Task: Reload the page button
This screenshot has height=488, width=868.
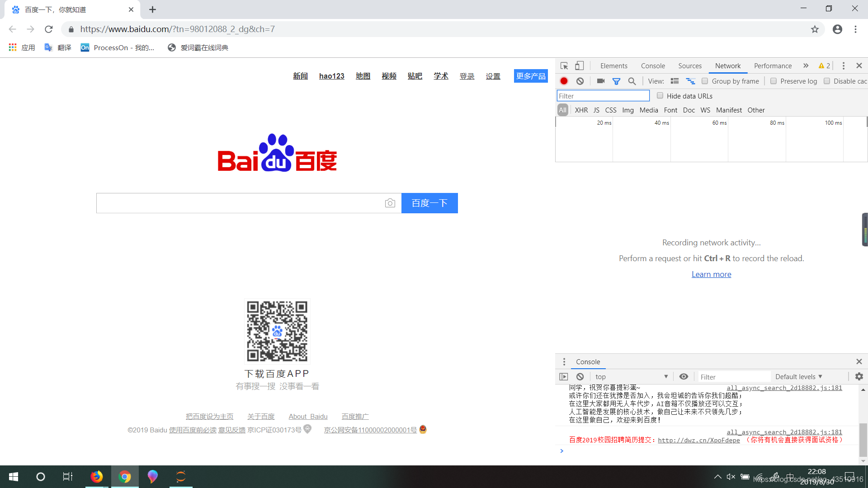Action: point(49,29)
